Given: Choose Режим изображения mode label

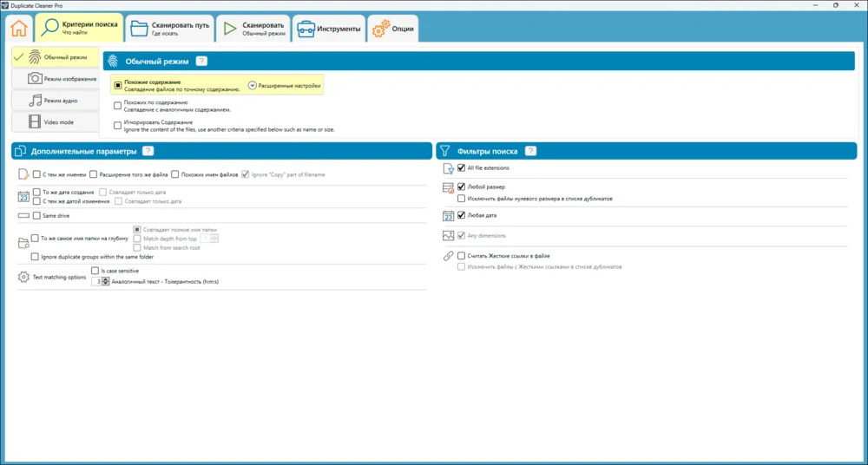Looking at the screenshot, I should tap(70, 79).
